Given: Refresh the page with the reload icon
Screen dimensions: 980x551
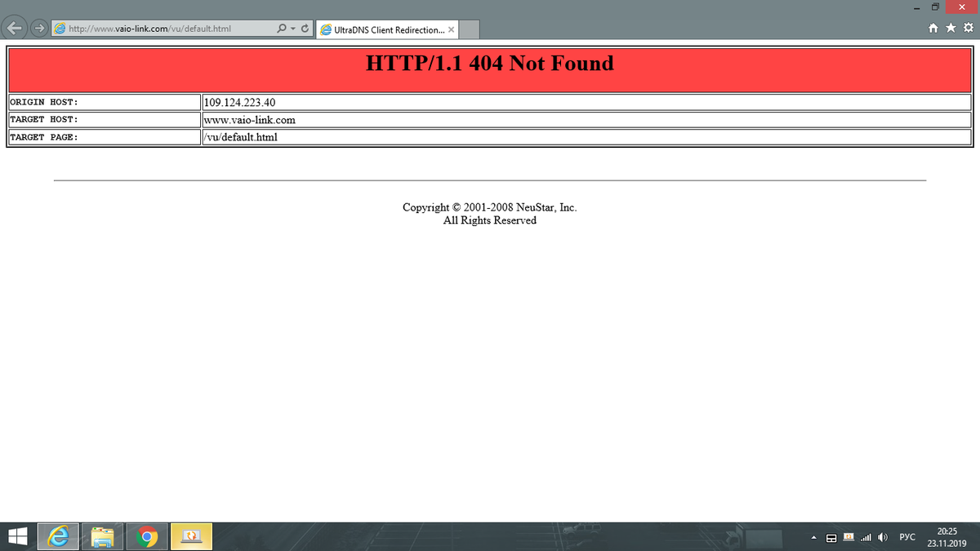Looking at the screenshot, I should (x=305, y=29).
